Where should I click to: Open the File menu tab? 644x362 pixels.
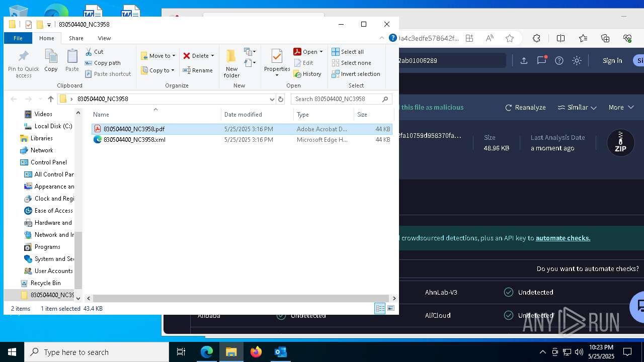coord(18,38)
